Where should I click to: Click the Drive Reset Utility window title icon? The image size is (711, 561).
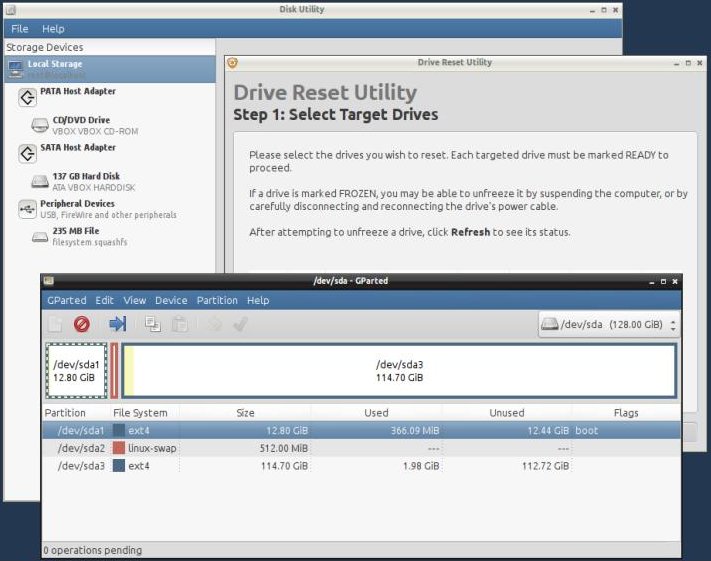pos(232,63)
